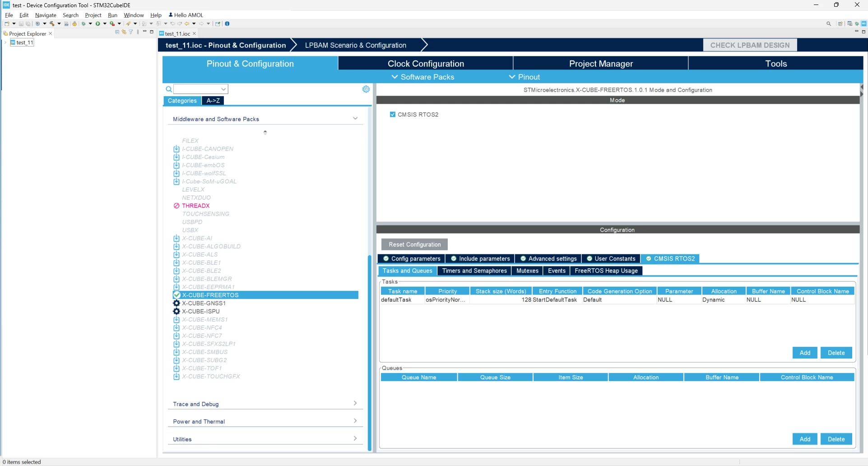
Task: Click the gear icon beside X-CUBE-GNSS1
Action: (176, 303)
